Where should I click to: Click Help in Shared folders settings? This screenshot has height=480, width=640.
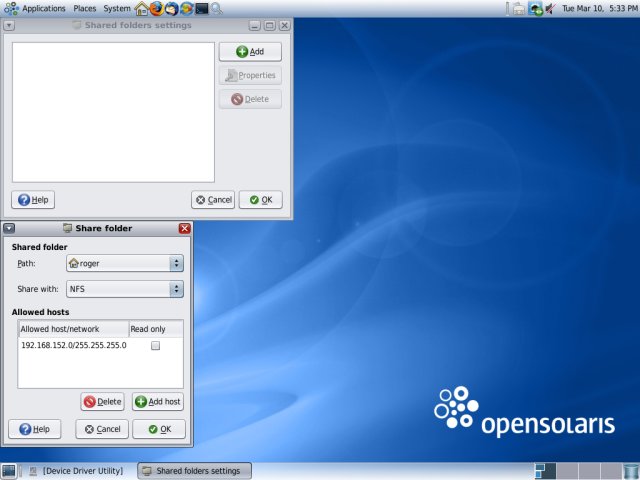33,200
